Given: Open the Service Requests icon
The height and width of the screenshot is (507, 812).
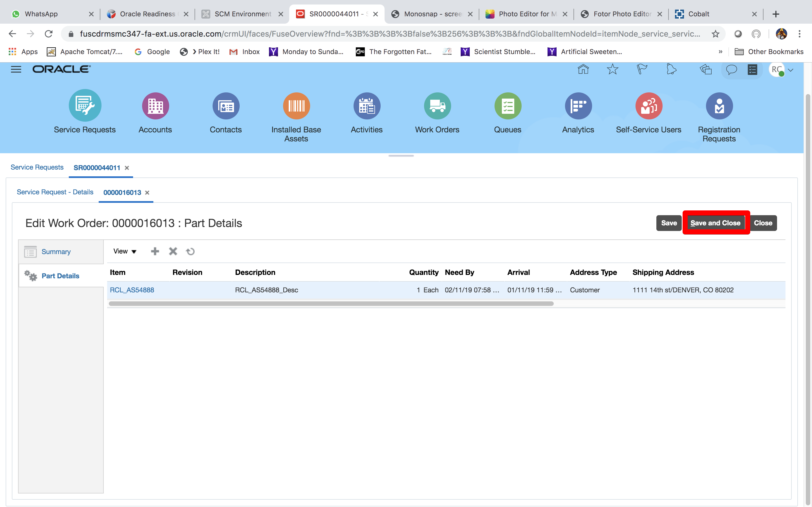Looking at the screenshot, I should 85,106.
